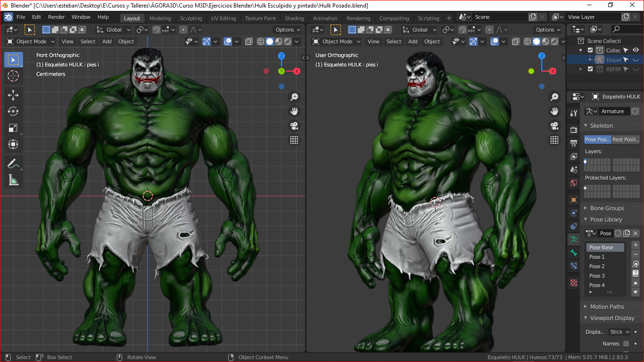
Task: Open the Edit menu
Action: [x=36, y=16]
